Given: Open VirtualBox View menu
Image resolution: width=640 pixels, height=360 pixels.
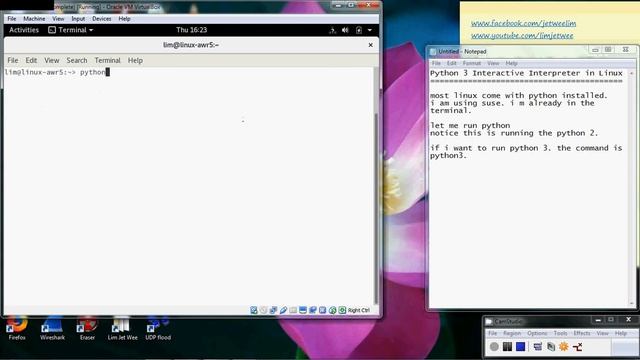Looking at the screenshot, I should [58, 19].
